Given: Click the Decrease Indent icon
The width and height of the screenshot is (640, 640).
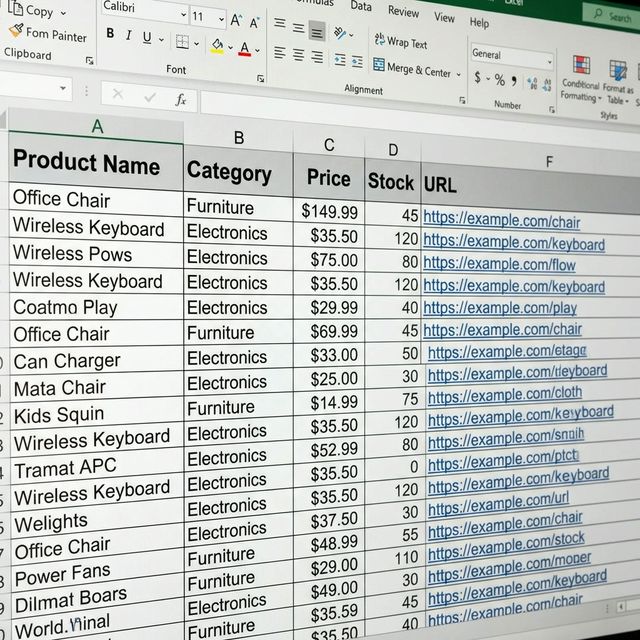Looking at the screenshot, I should click(340, 60).
